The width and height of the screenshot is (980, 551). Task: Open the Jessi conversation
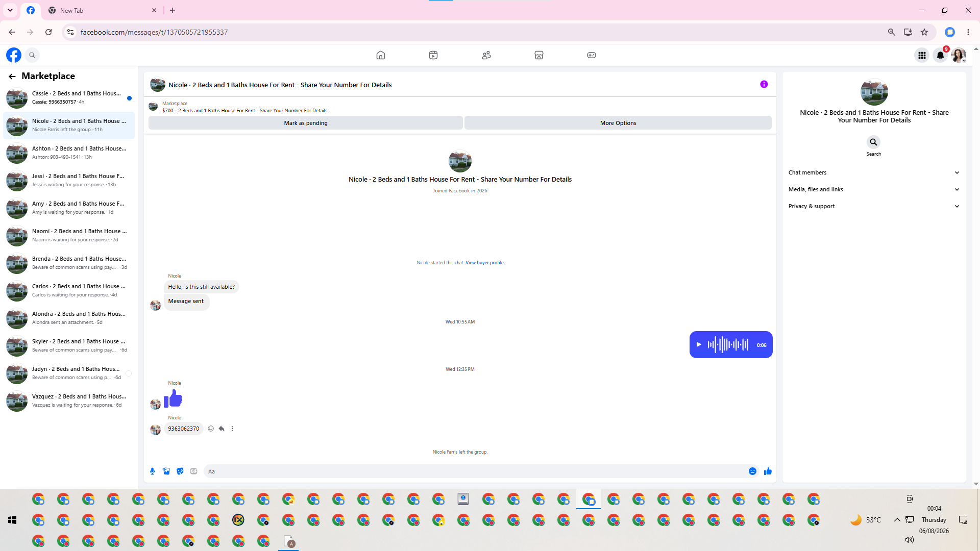(x=69, y=181)
